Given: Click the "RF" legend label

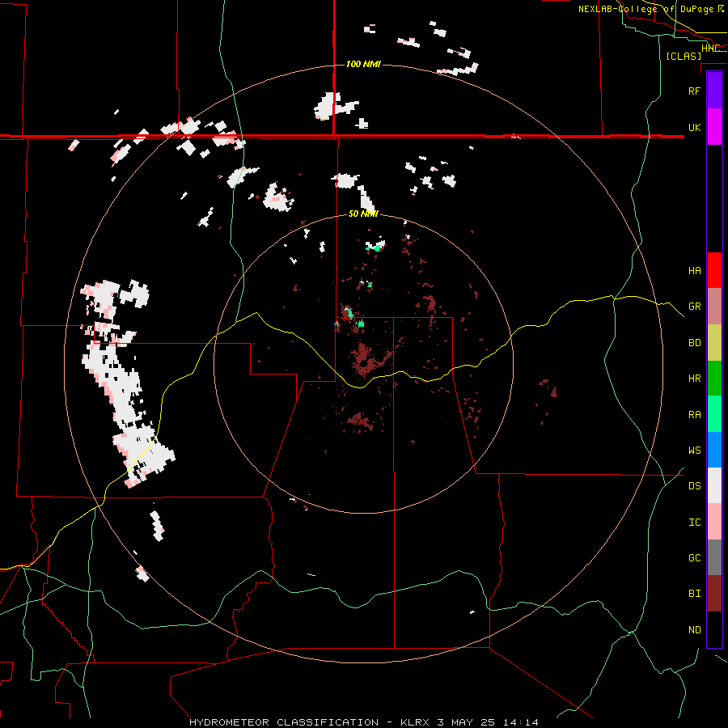Looking at the screenshot, I should (x=694, y=91).
